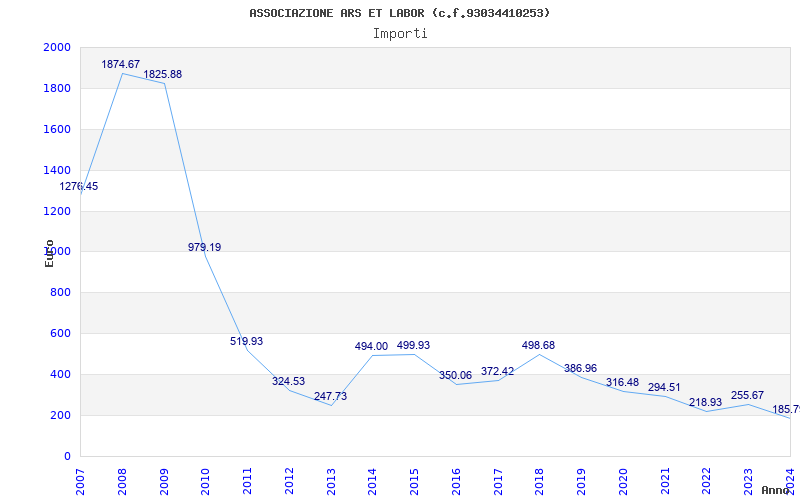Screen dimensions: 800x500
Task: Click the 499.93 data label
Action: [413, 345]
